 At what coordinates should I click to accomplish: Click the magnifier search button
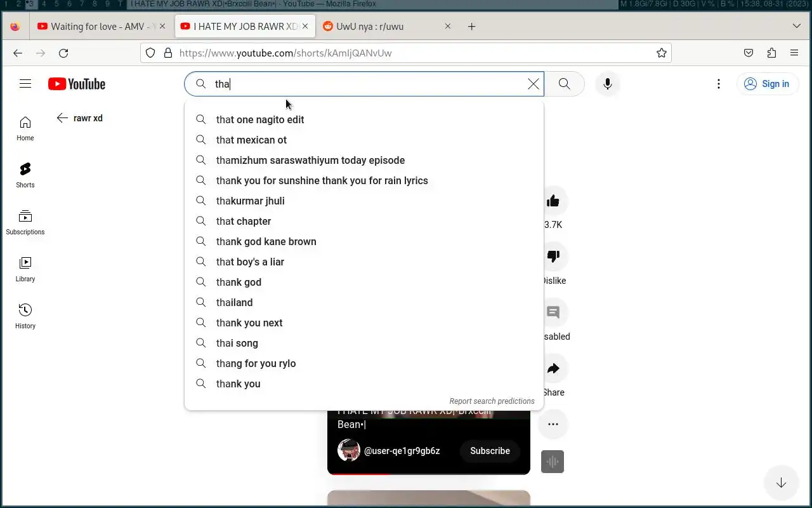click(x=564, y=84)
